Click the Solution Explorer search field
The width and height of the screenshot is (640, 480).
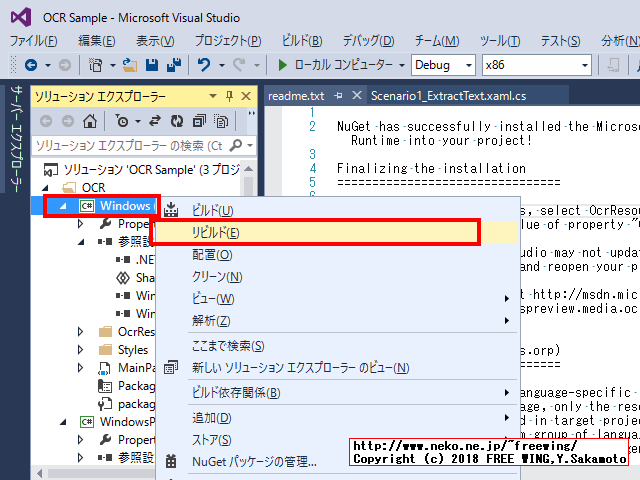(130, 146)
